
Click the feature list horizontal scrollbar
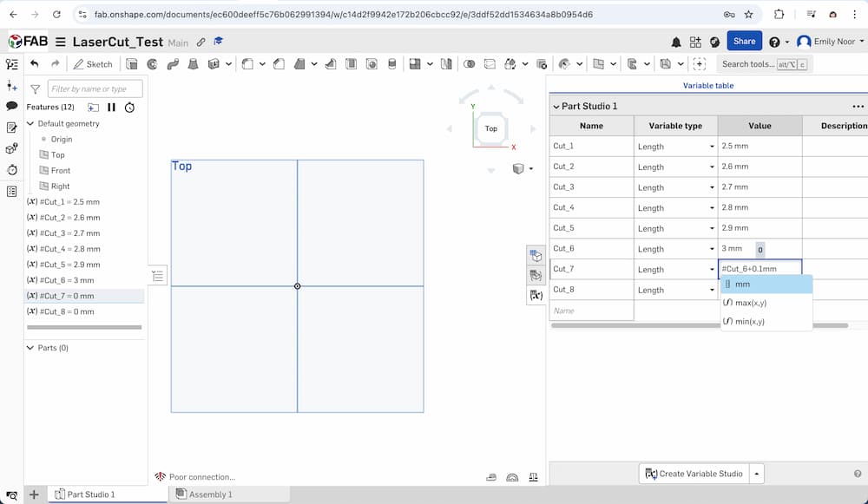tap(84, 328)
